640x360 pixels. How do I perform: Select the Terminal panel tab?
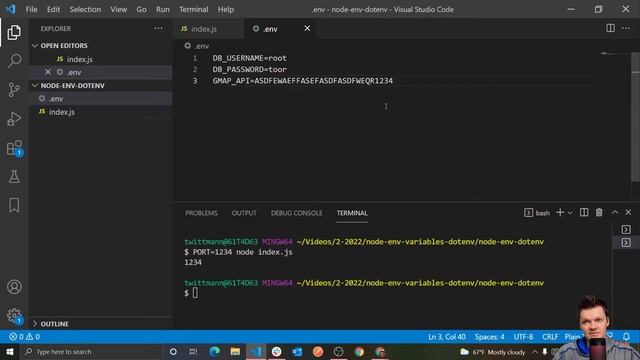[352, 213]
